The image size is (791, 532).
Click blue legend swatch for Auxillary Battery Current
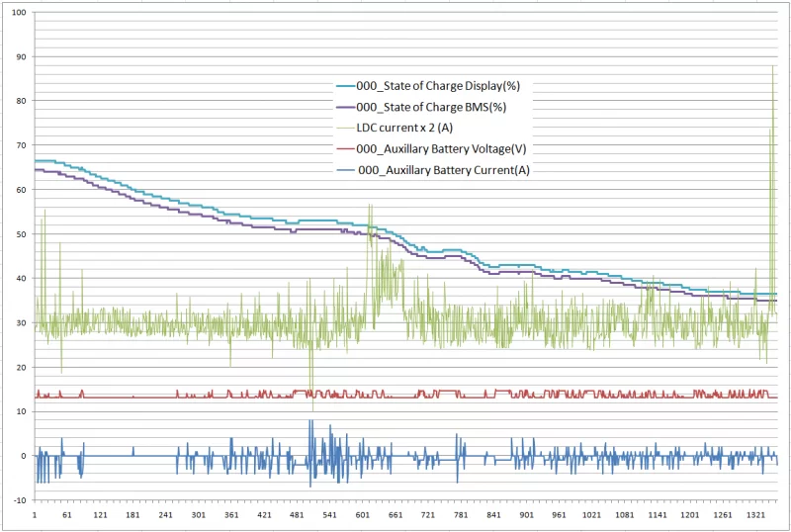344,170
